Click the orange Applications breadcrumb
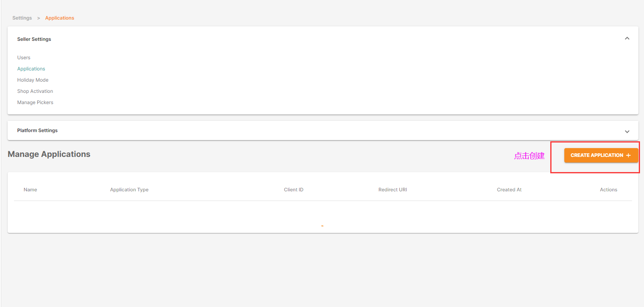The height and width of the screenshot is (307, 644). click(59, 18)
